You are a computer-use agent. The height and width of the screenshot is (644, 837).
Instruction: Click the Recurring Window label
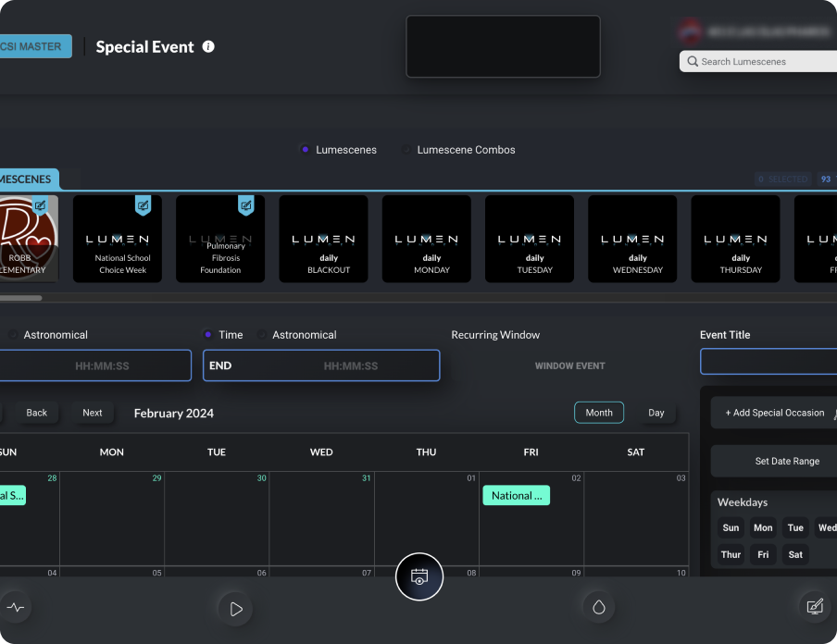[x=495, y=335]
